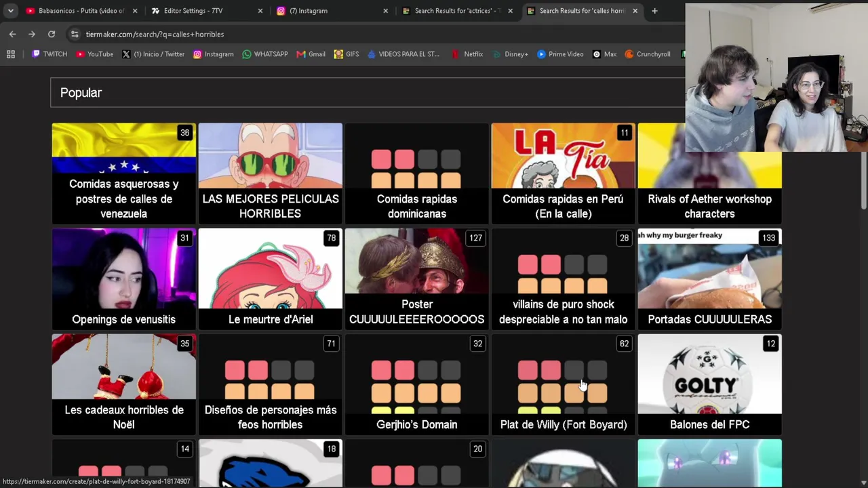The image size is (868, 488).
Task: Open 'Les cadeaux horribles de Noël' template
Action: click(123, 384)
